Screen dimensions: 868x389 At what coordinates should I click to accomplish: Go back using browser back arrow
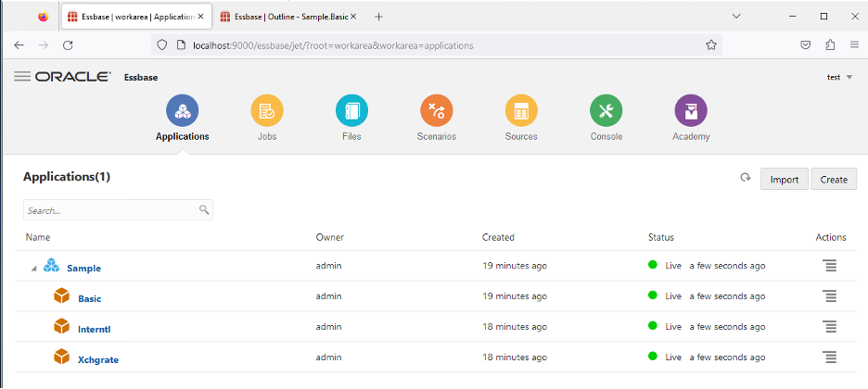click(x=19, y=45)
